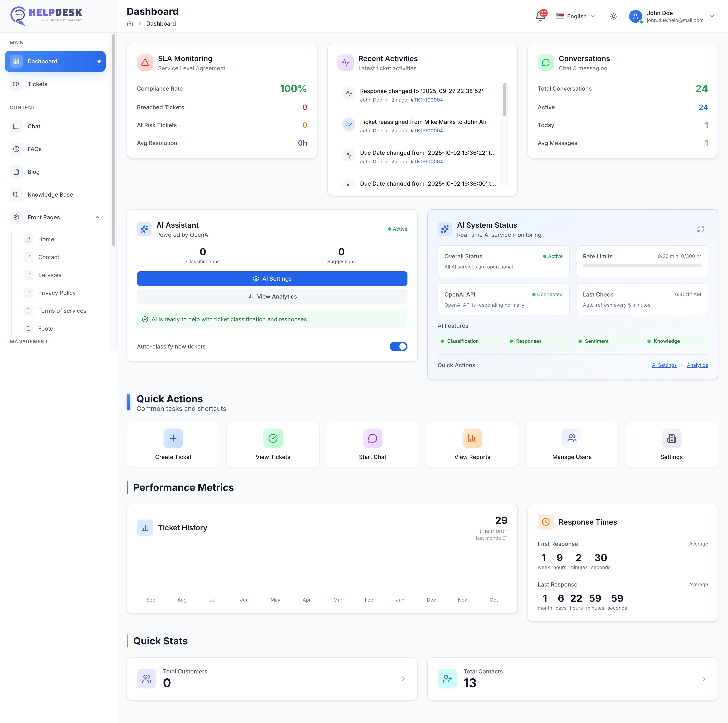This screenshot has width=728, height=723.
Task: Go to Tickets in sidebar
Action: pyautogui.click(x=37, y=84)
